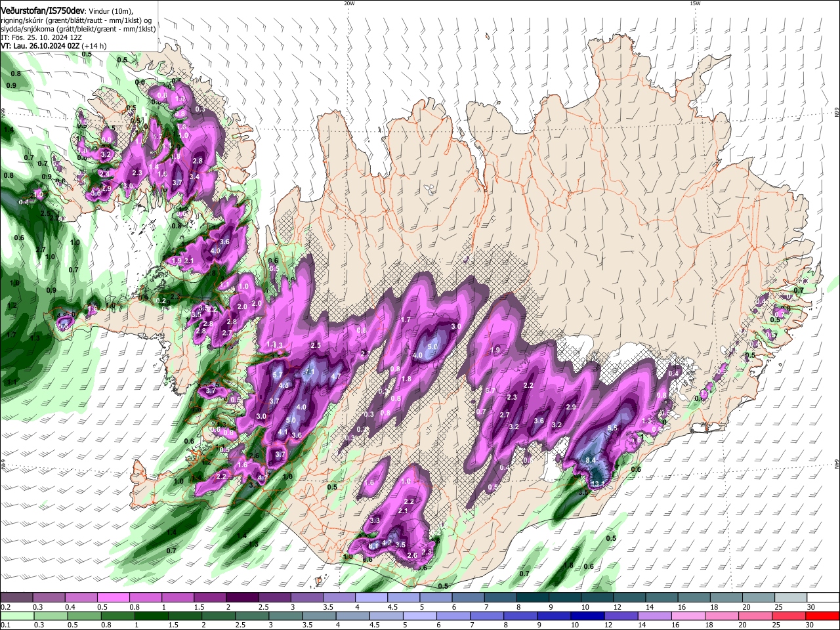Click the 6.1 value near the south coast
The height and width of the screenshot is (630, 840).
(x=372, y=546)
